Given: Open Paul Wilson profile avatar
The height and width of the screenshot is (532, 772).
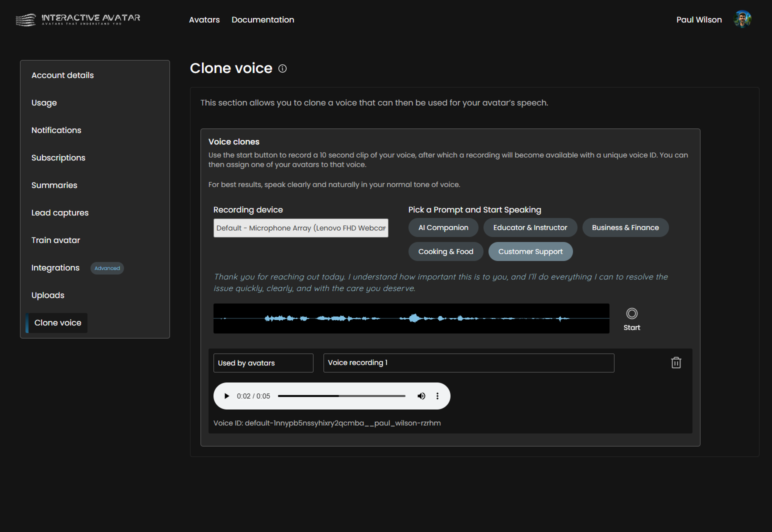Looking at the screenshot, I should click(742, 19).
